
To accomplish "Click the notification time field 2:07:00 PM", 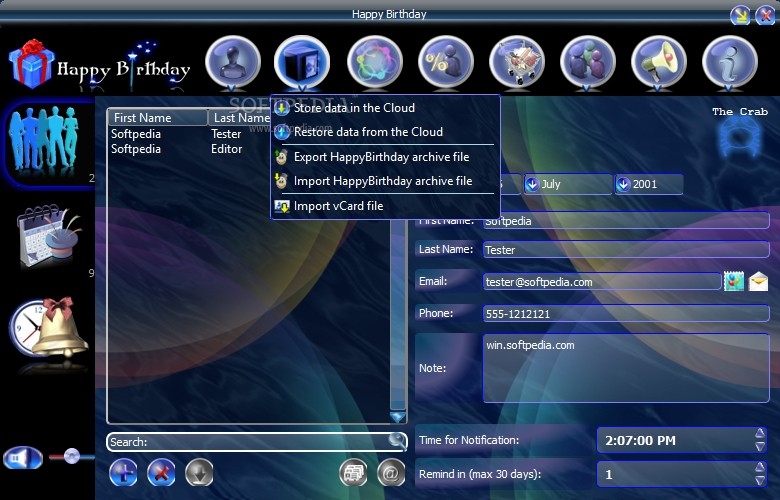I will [x=676, y=440].
